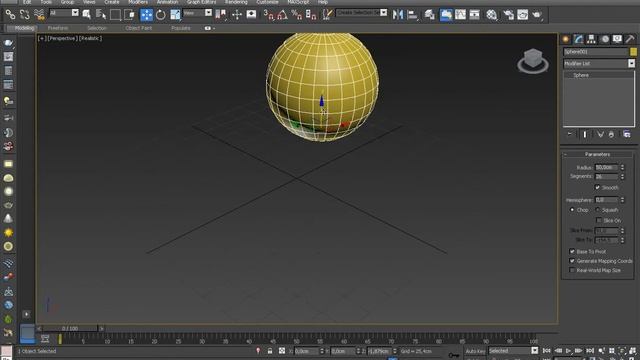The image size is (640, 360).
Task: Open the Create menu
Action: [x=111, y=2]
